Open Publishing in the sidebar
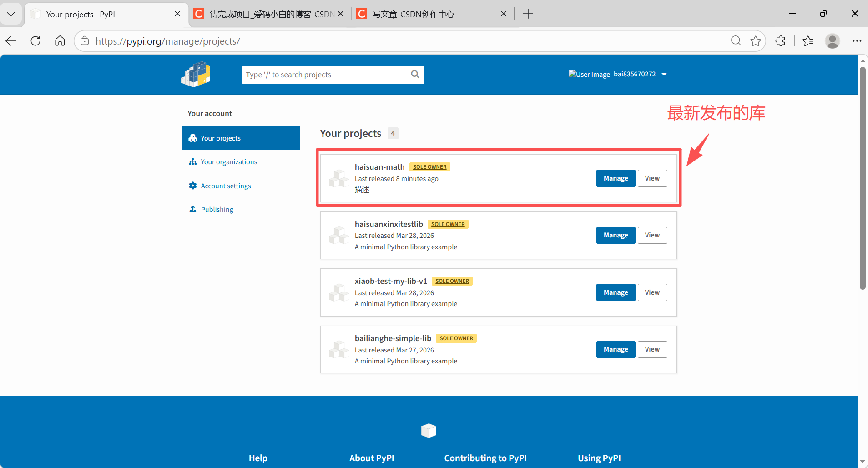This screenshot has height=468, width=868. coord(217,210)
